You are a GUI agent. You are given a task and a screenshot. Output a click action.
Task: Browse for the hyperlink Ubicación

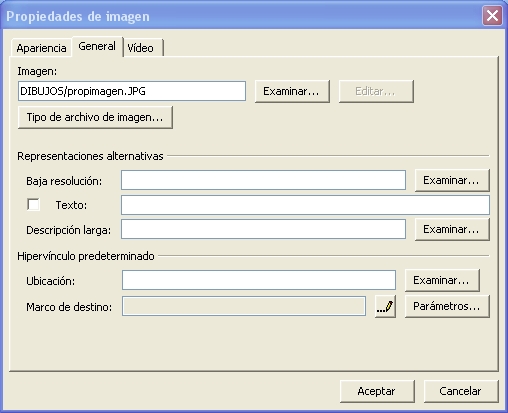tap(442, 280)
